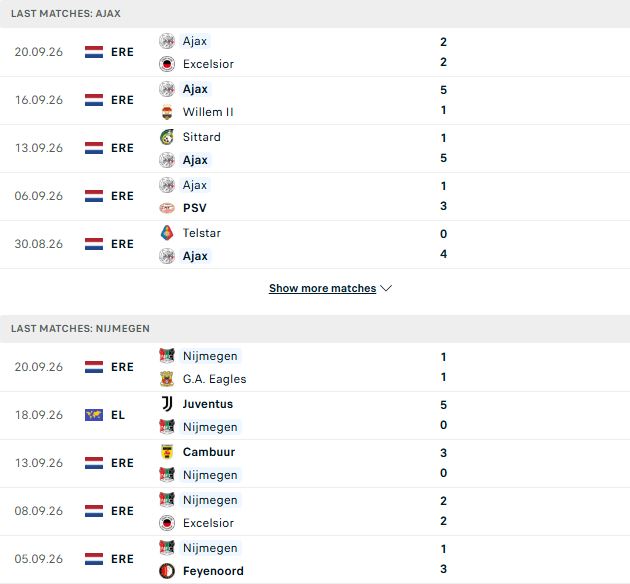630x584 pixels.
Task: Click the PSV club logo
Action: 167,208
